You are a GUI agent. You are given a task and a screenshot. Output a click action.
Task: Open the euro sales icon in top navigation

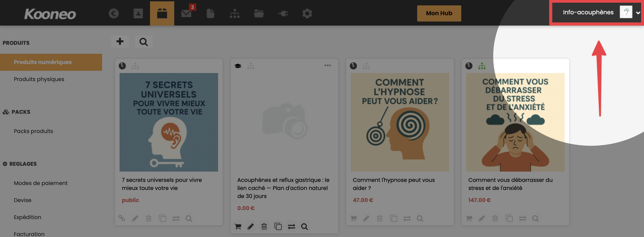[x=114, y=13]
